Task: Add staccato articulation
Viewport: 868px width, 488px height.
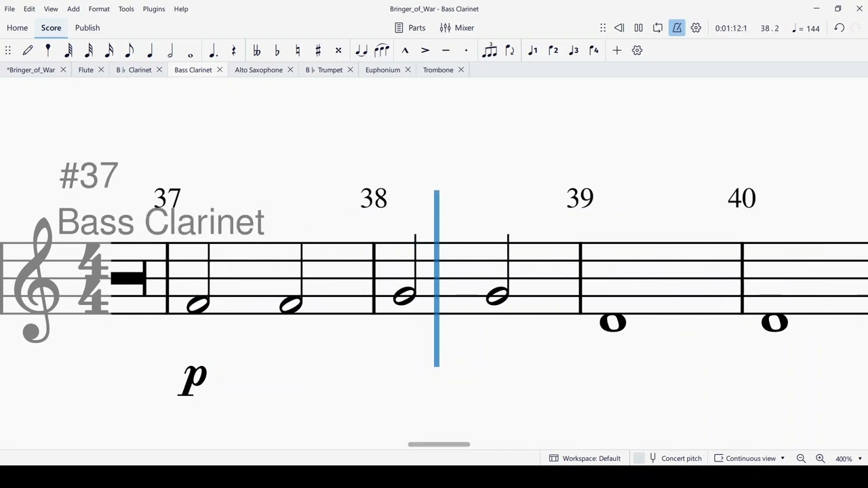Action: pos(466,50)
